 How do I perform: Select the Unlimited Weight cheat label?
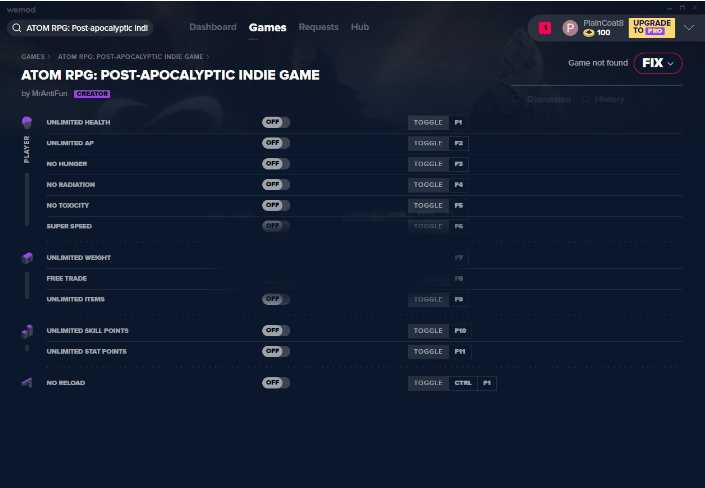click(x=79, y=258)
